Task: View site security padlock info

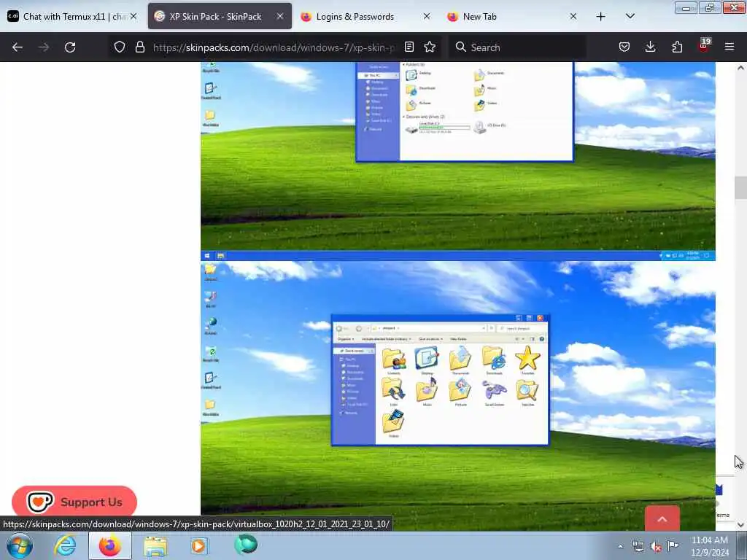Action: [139, 47]
